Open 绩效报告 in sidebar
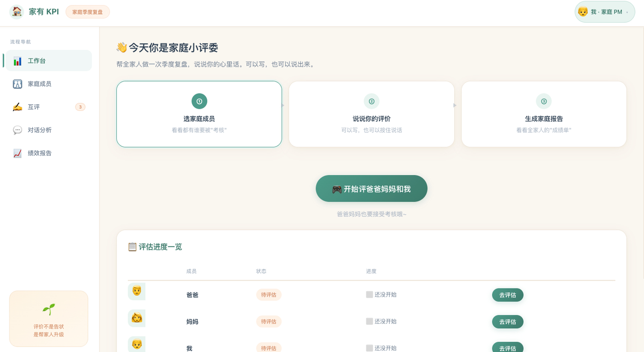 48,153
